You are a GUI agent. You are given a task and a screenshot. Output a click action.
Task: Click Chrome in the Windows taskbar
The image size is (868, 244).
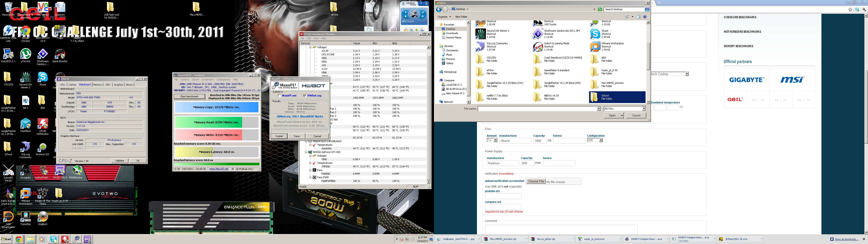click(19, 239)
